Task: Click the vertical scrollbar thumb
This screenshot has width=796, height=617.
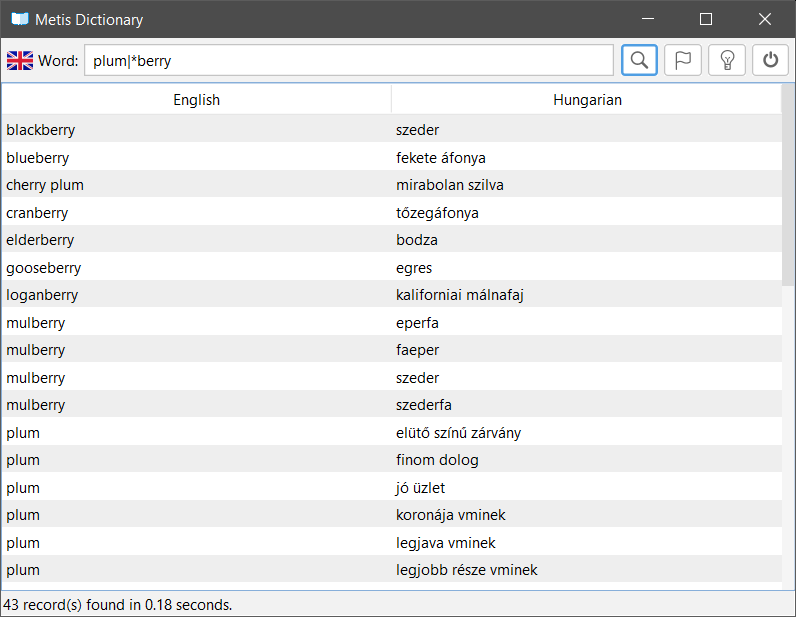Action: pos(788,185)
